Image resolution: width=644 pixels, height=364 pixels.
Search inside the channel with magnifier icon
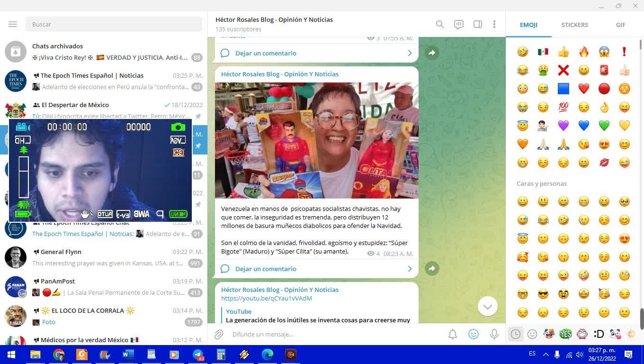coord(440,24)
